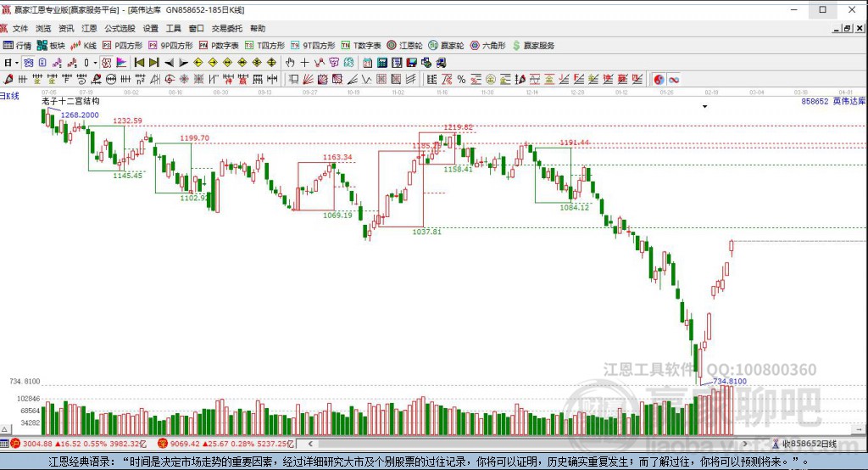868x470 pixels.
Task: Open the T四方形 tool
Action: point(264,46)
